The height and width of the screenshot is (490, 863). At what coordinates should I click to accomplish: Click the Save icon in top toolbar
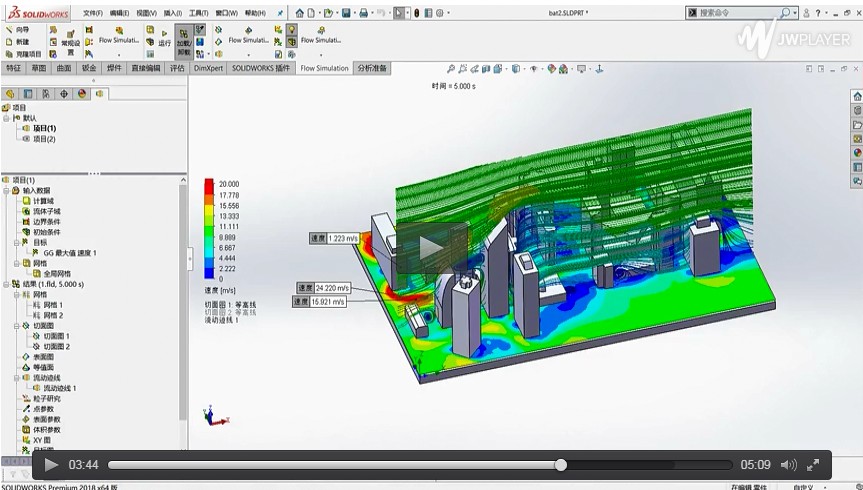click(345, 13)
